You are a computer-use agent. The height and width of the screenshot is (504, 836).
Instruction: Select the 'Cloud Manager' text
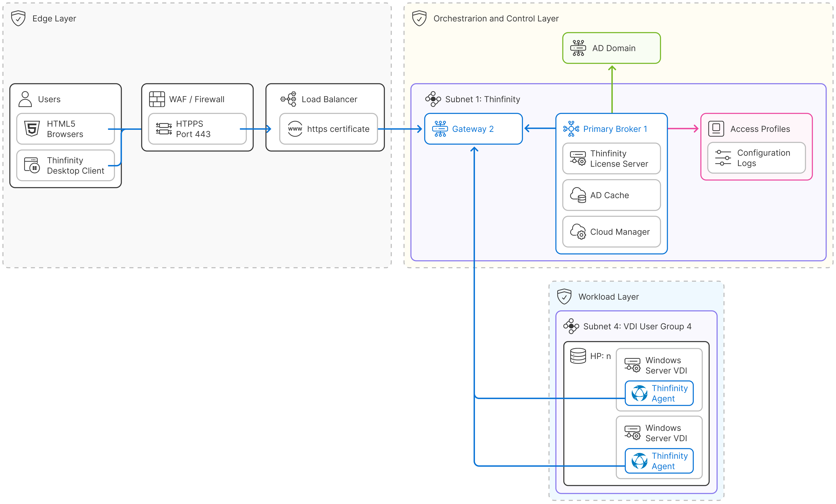point(620,232)
